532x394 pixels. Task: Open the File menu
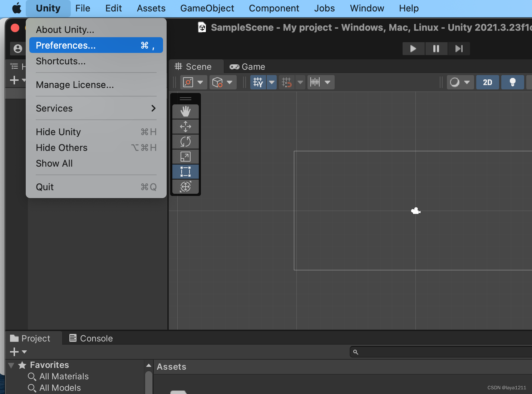83,8
